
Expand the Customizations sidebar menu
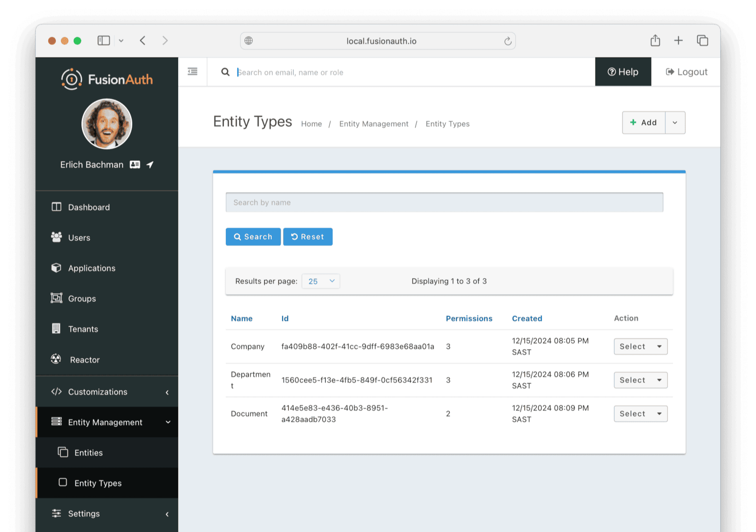click(x=107, y=392)
